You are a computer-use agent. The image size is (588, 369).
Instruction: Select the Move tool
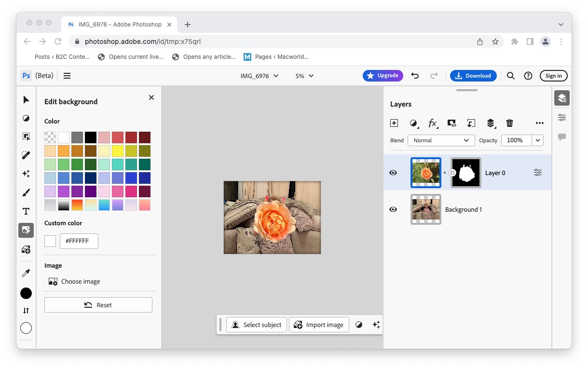(26, 99)
